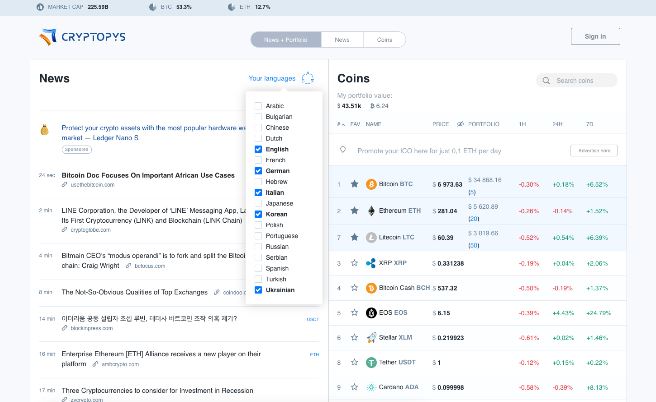Click the search magnifier icon in Coins
The width and height of the screenshot is (656, 402).
click(x=546, y=80)
